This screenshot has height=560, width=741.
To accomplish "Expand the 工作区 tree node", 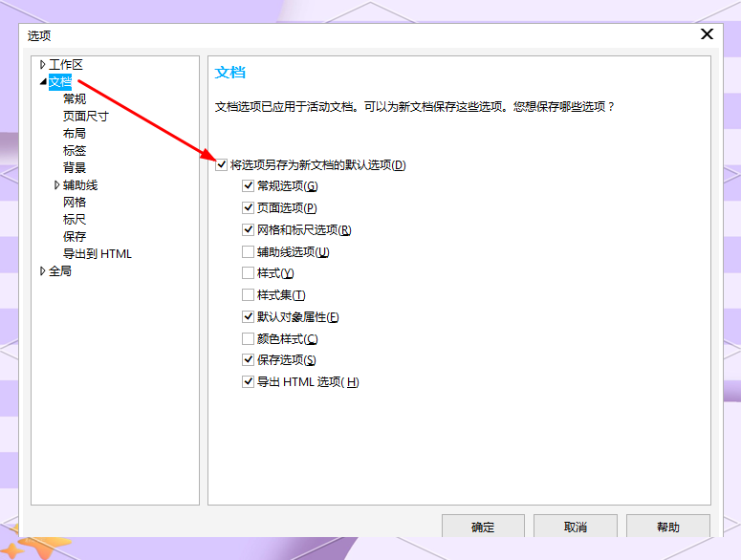I will coord(42,64).
